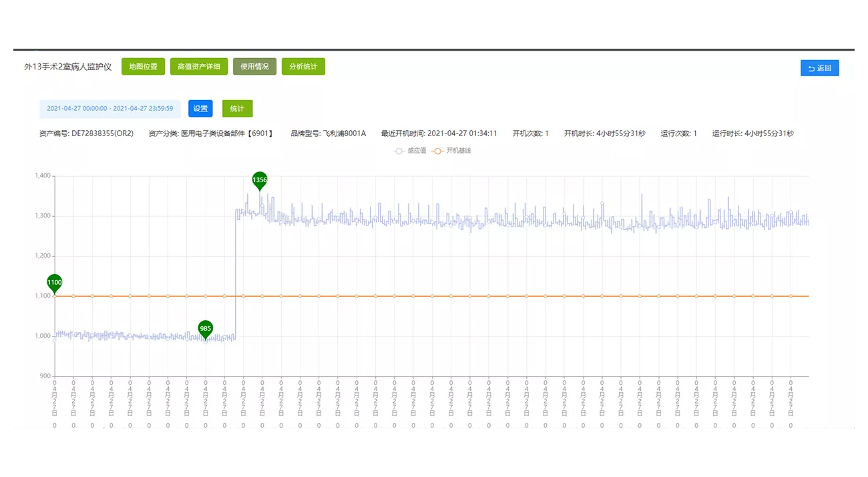Screen dimensions: 868x477
Task: Click the 运行次数: 1 text
Action: [x=679, y=133]
